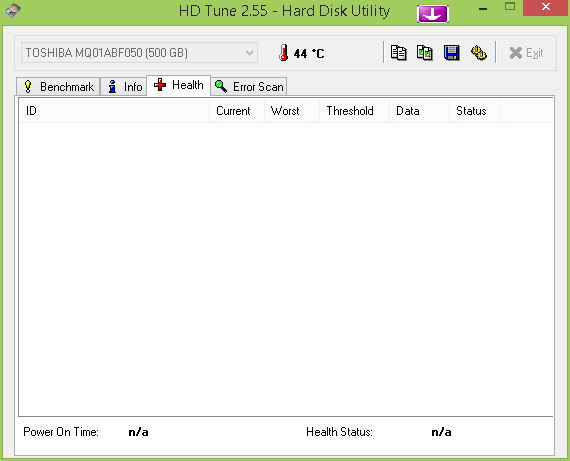Click the red thermometer temperature icon
The image size is (570, 461).
(x=284, y=53)
